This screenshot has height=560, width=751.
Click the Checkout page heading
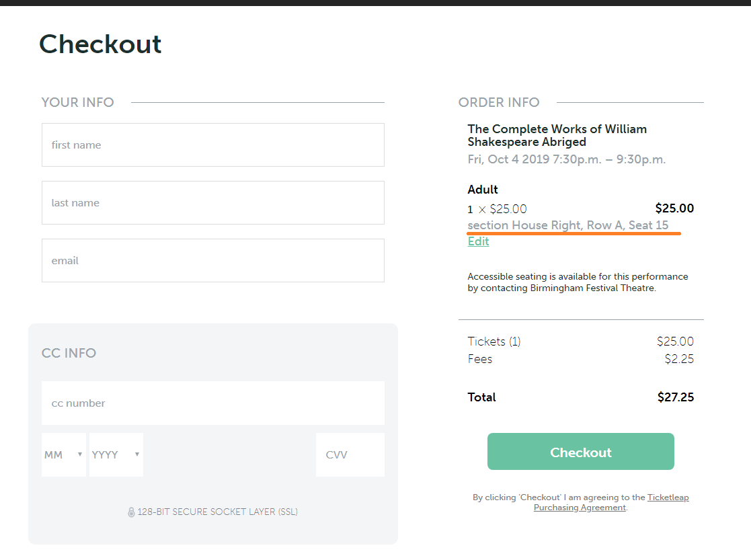pos(100,44)
